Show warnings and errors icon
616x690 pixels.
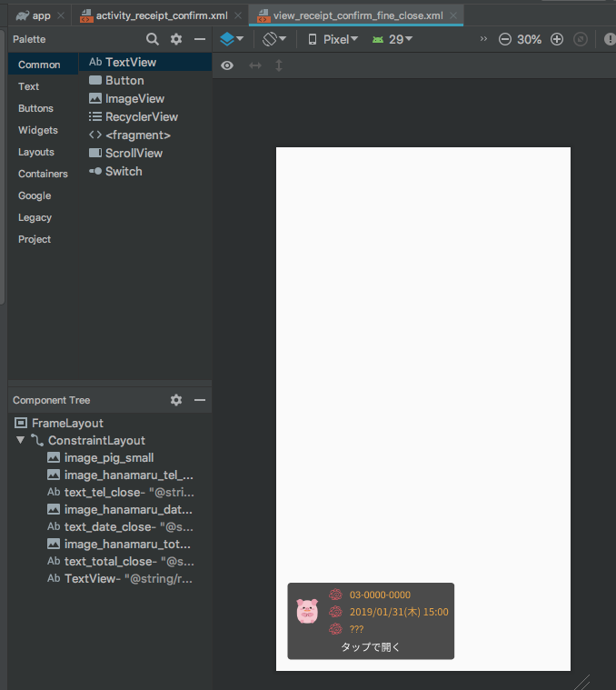[610, 39]
